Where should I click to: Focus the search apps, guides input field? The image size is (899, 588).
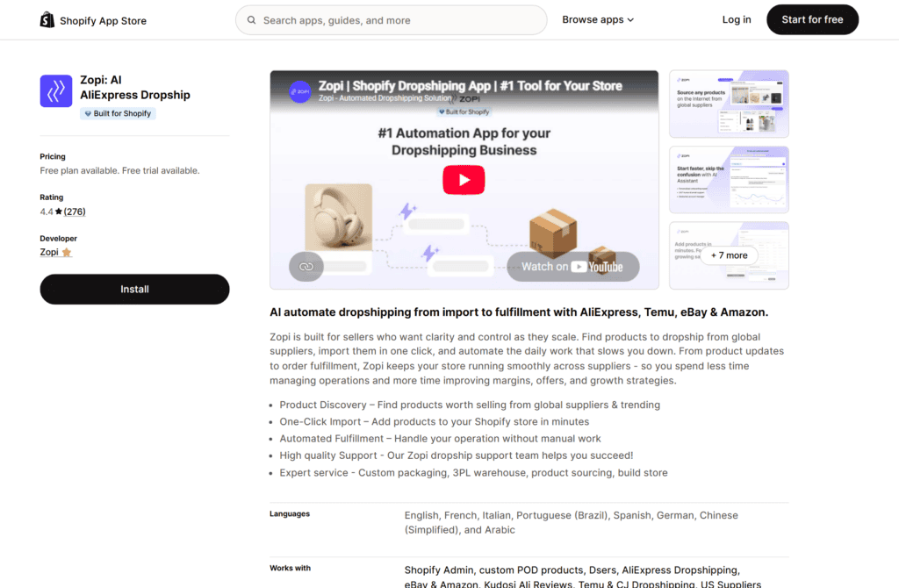pos(391,20)
